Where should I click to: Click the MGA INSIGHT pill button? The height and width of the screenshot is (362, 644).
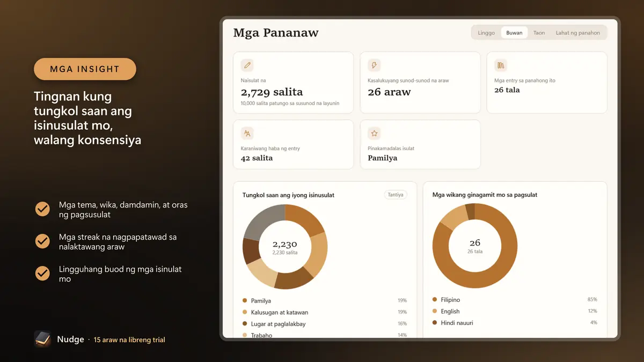[x=85, y=69]
